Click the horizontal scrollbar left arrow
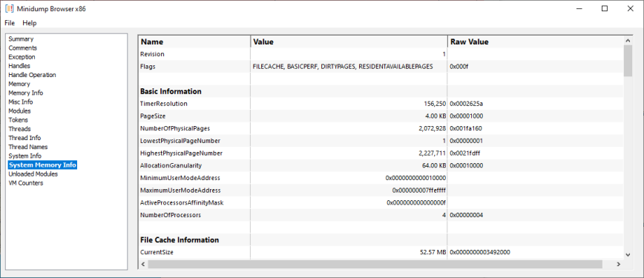Image resolution: width=644 pixels, height=278 pixels. [x=143, y=264]
